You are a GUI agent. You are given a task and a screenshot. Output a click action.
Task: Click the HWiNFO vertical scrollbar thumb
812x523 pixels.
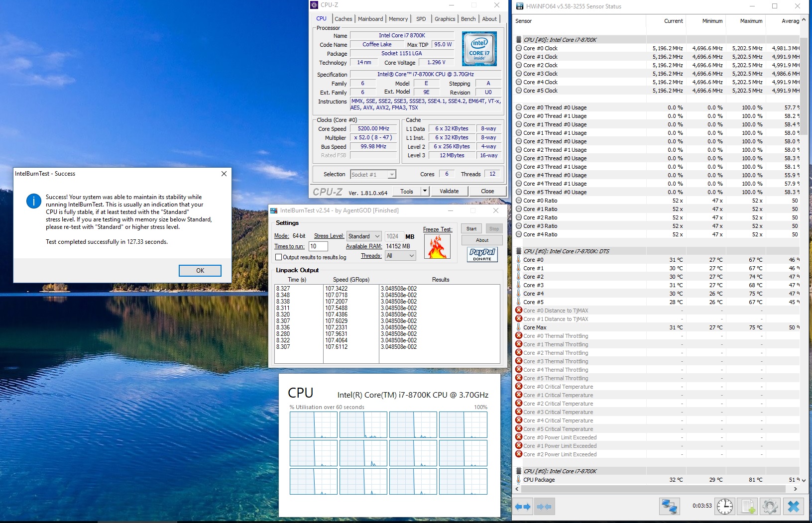pos(804,86)
